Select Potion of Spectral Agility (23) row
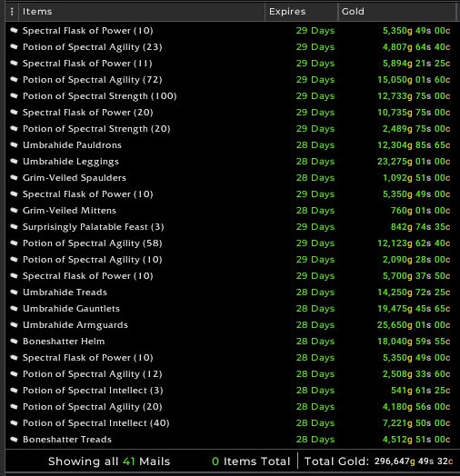The height and width of the screenshot is (476, 460). click(x=231, y=46)
